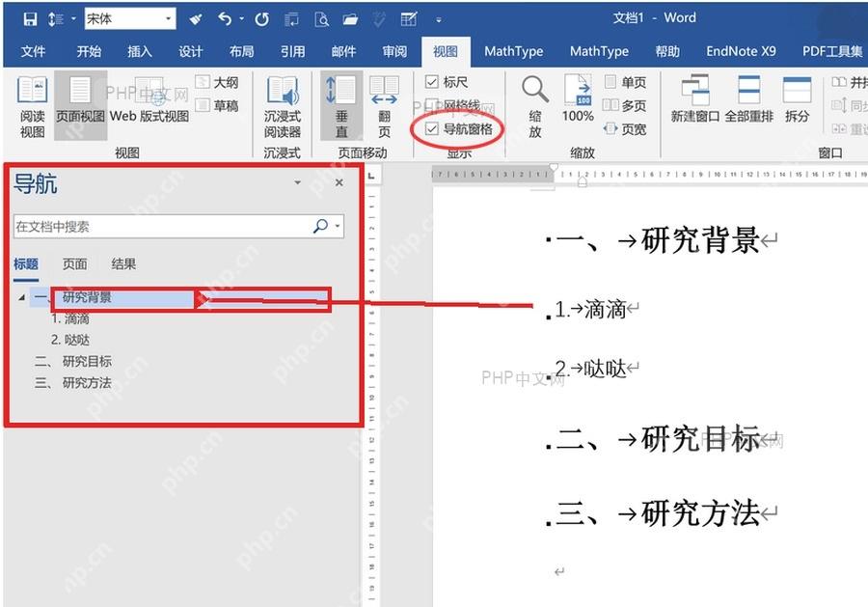Open search options dropdown in navigation pane

click(x=338, y=226)
